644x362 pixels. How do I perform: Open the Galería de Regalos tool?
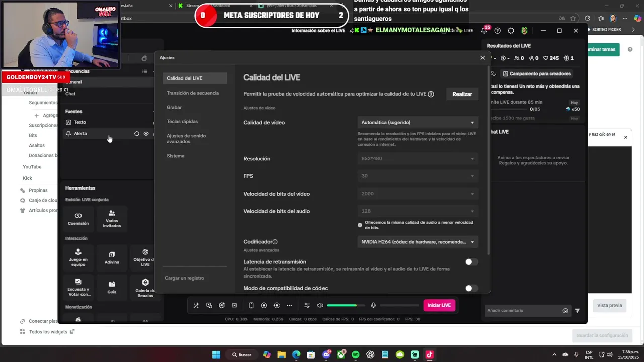[145, 287]
